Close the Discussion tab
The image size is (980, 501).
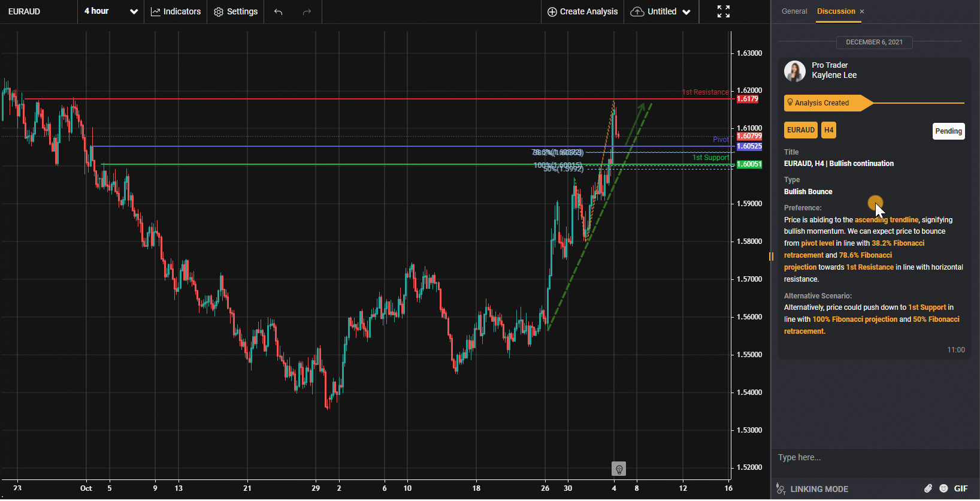(862, 11)
